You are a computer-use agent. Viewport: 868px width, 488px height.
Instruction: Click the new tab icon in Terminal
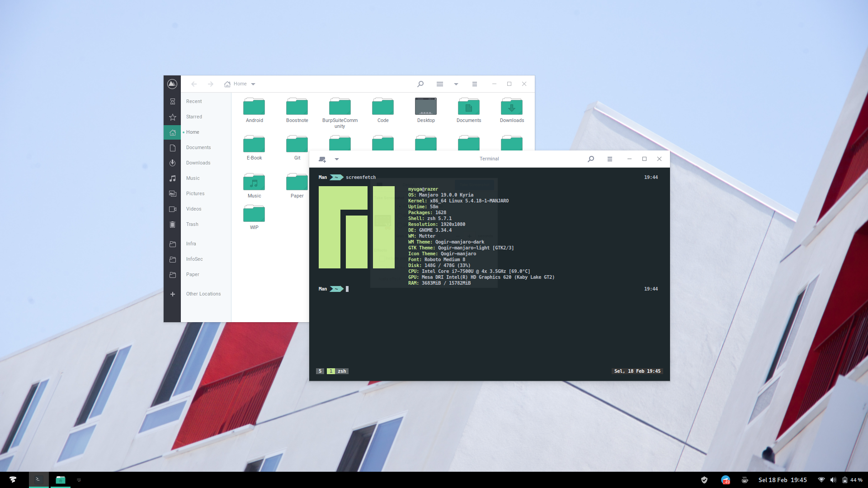[x=322, y=159]
